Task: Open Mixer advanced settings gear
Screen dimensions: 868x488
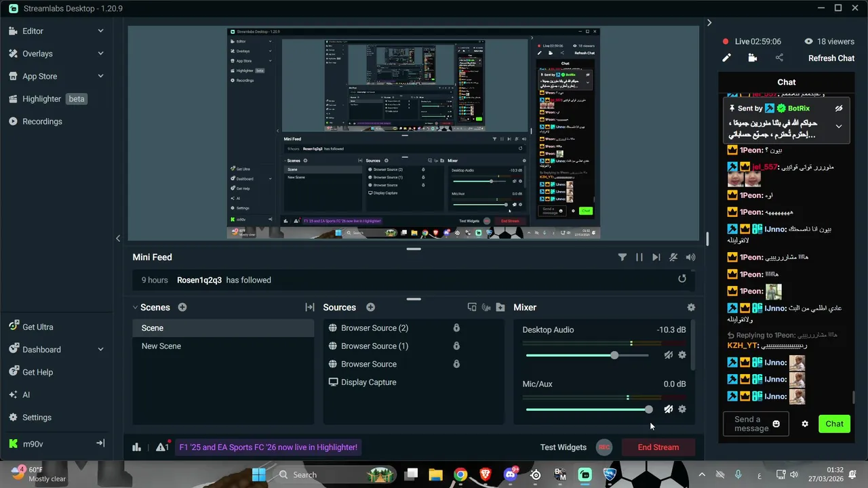Action: [x=691, y=307]
